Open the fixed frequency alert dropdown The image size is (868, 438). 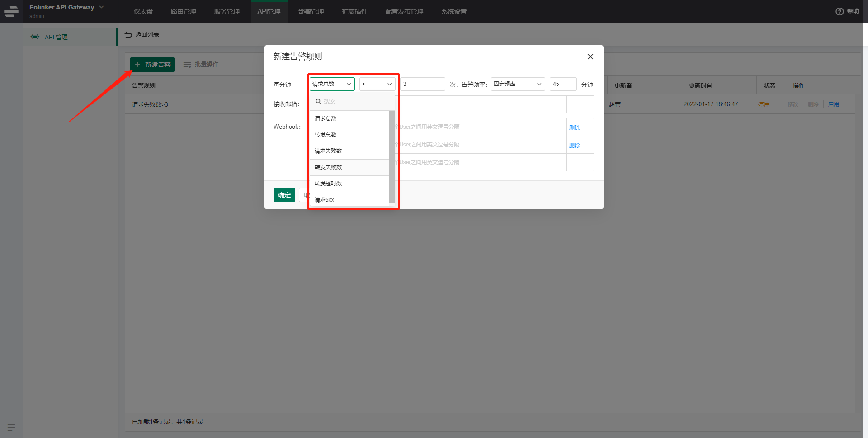tap(518, 84)
